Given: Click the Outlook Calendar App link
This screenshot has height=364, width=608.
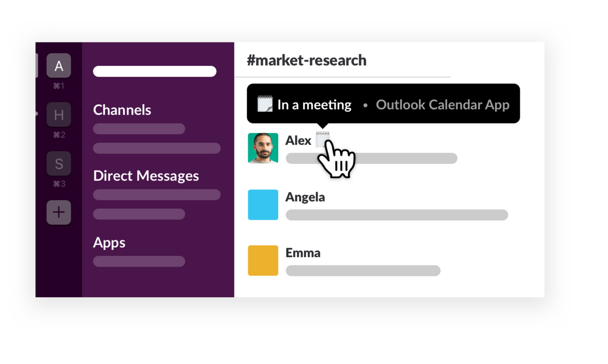Looking at the screenshot, I should pos(442,105).
